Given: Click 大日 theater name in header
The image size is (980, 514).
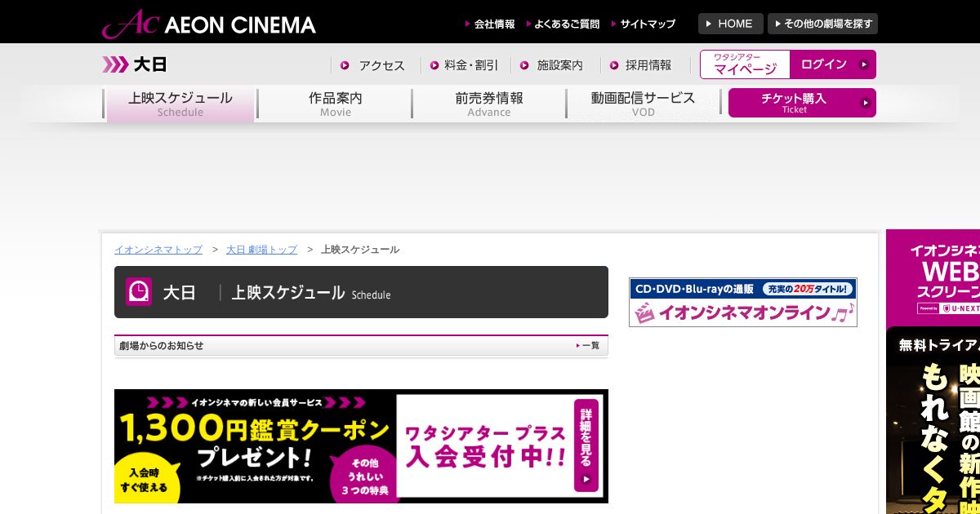Looking at the screenshot, I should [149, 64].
